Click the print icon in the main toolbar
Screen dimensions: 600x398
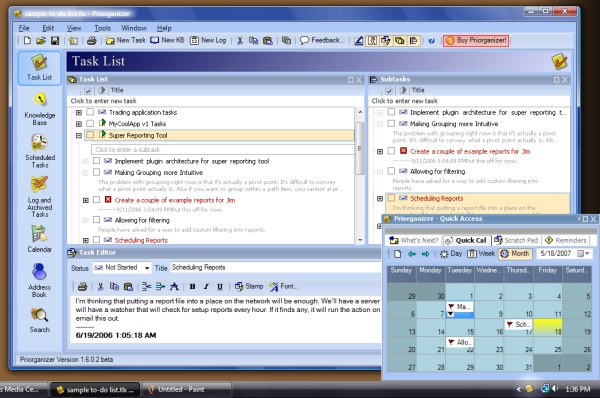click(91, 40)
